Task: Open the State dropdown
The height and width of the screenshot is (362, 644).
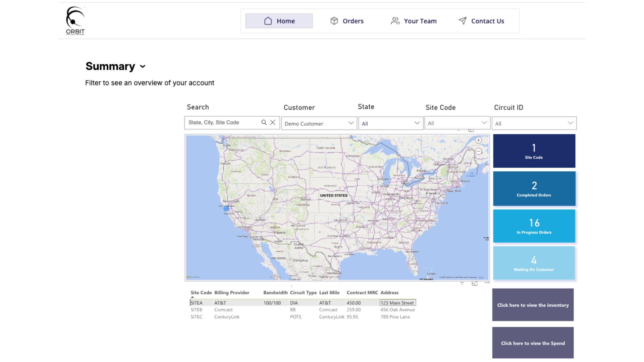Action: click(x=391, y=123)
